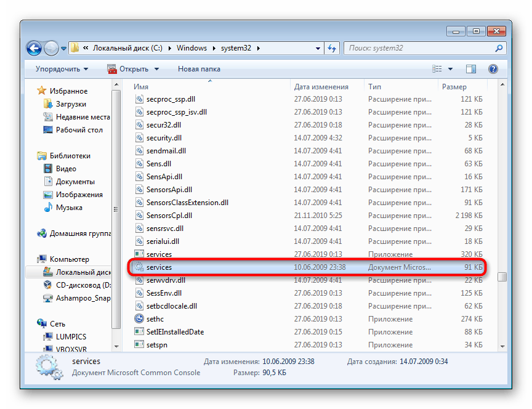Image resolution: width=532 pixels, height=409 pixels.
Task: Click the search magnifier icon
Action: (x=499, y=48)
